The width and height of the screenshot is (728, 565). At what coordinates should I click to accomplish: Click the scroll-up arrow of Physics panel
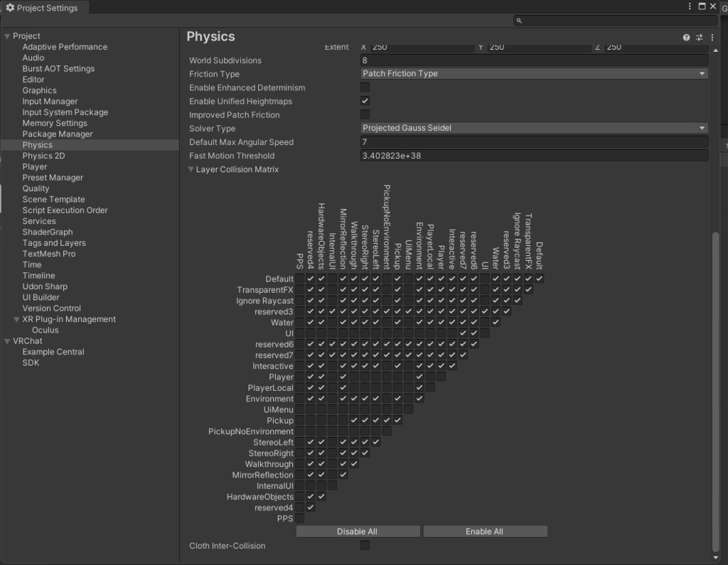point(715,50)
